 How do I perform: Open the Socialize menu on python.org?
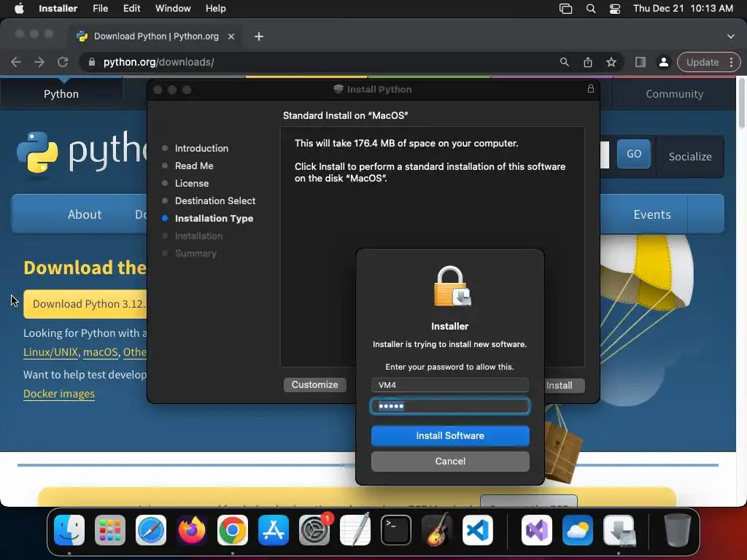[x=690, y=157]
